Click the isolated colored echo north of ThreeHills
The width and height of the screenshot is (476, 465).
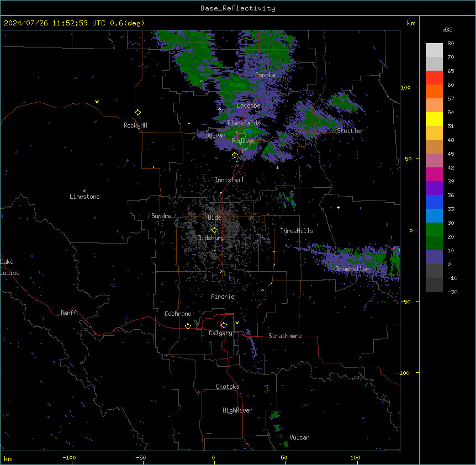[x=288, y=200]
